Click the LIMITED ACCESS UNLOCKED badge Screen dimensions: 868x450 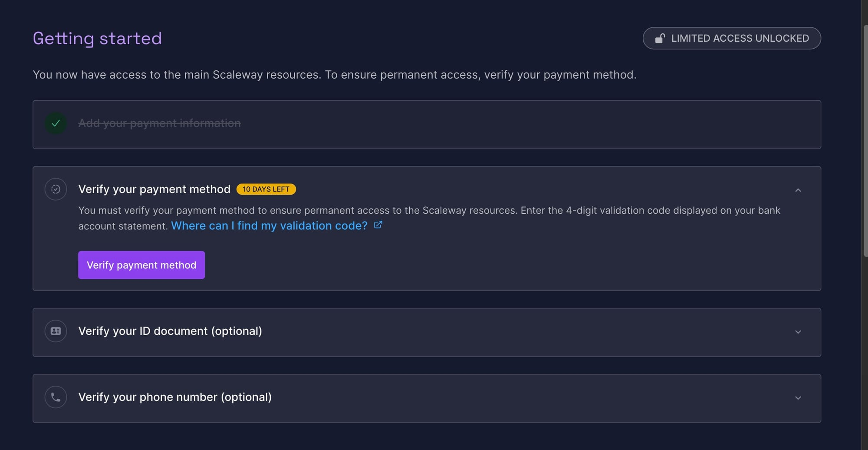(x=731, y=38)
